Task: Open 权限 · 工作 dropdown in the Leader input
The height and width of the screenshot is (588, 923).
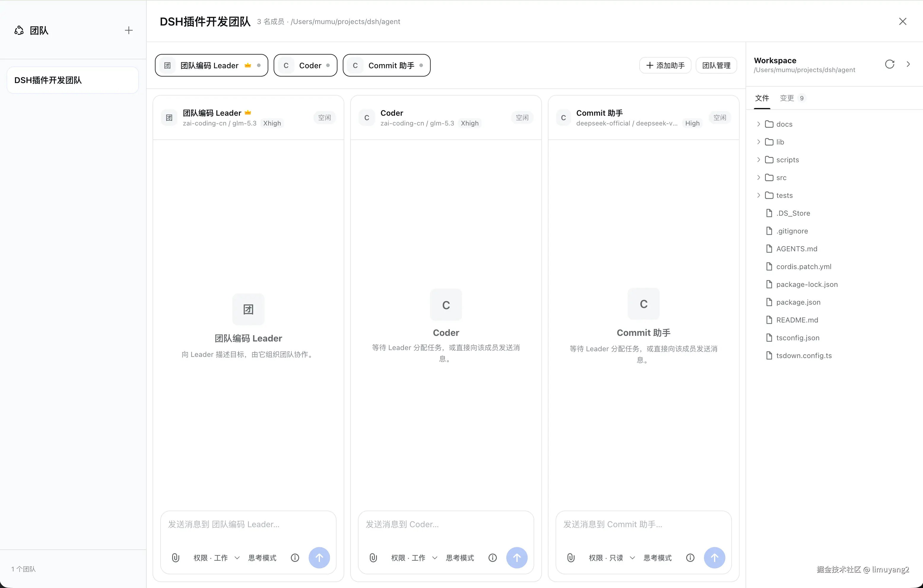Action: [217, 558]
